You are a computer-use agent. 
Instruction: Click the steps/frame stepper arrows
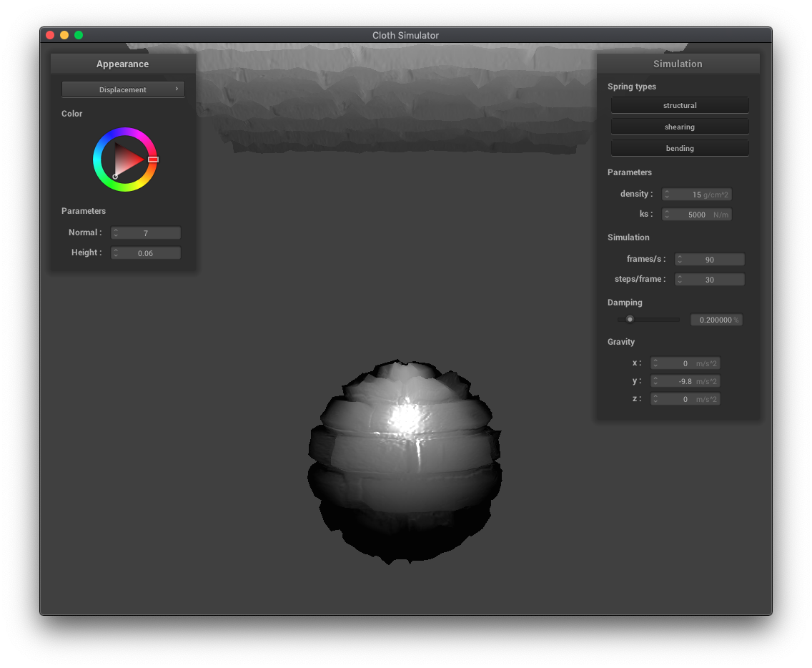pos(680,280)
